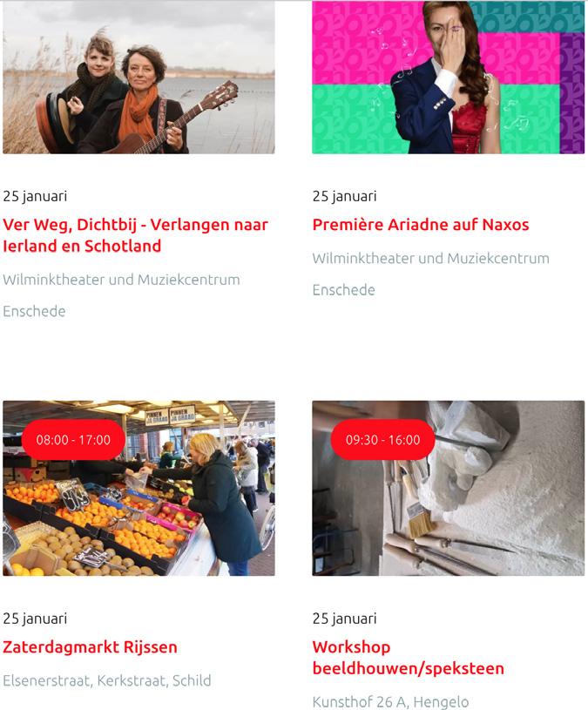
Task: Click the 09:30 - 16:00 time badge
Action: click(383, 440)
